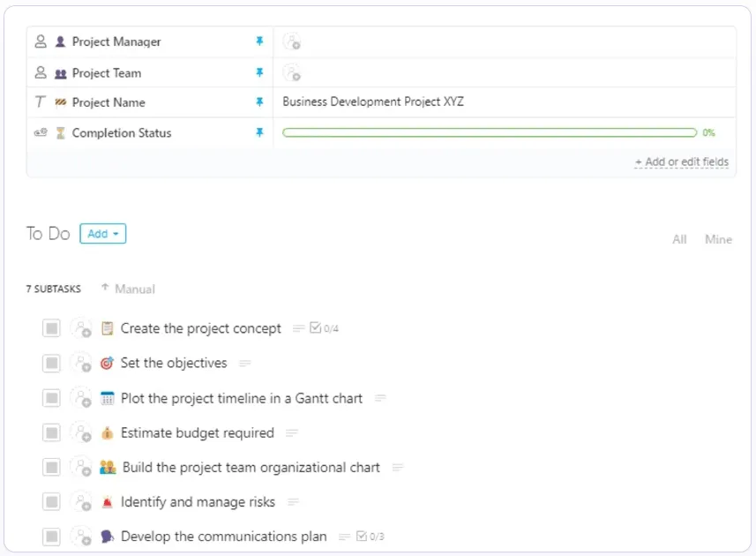Open subtask Identify and manage risks
756x556 pixels.
click(x=198, y=502)
